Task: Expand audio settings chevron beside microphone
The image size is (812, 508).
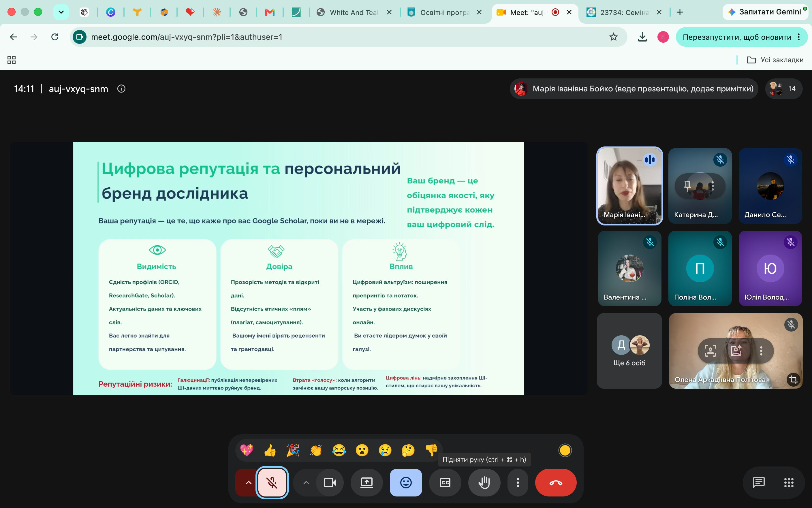Action: (248, 482)
